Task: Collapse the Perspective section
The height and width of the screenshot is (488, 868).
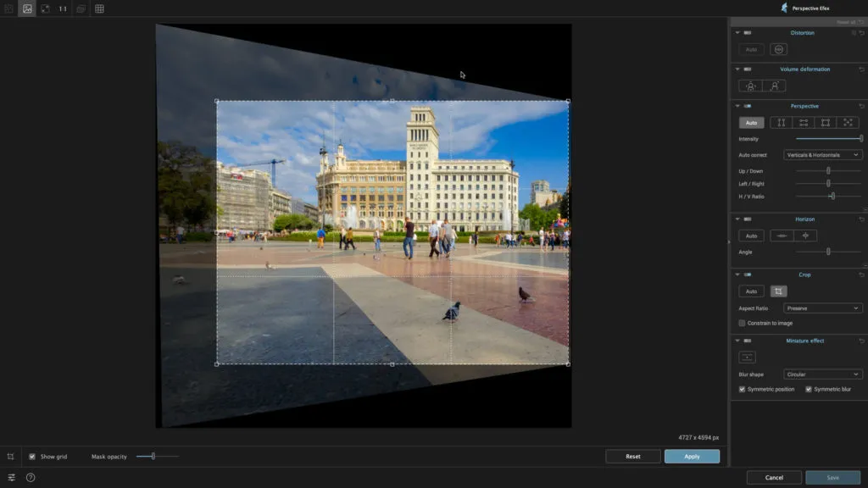Action: (737, 106)
